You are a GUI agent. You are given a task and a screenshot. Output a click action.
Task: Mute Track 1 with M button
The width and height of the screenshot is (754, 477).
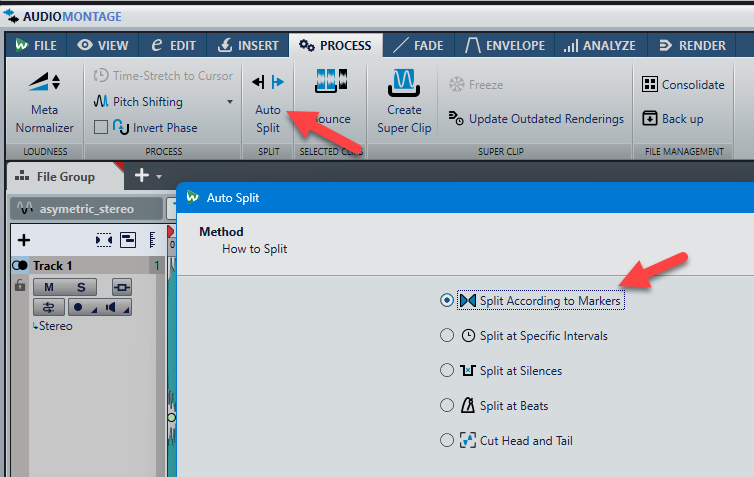49,287
